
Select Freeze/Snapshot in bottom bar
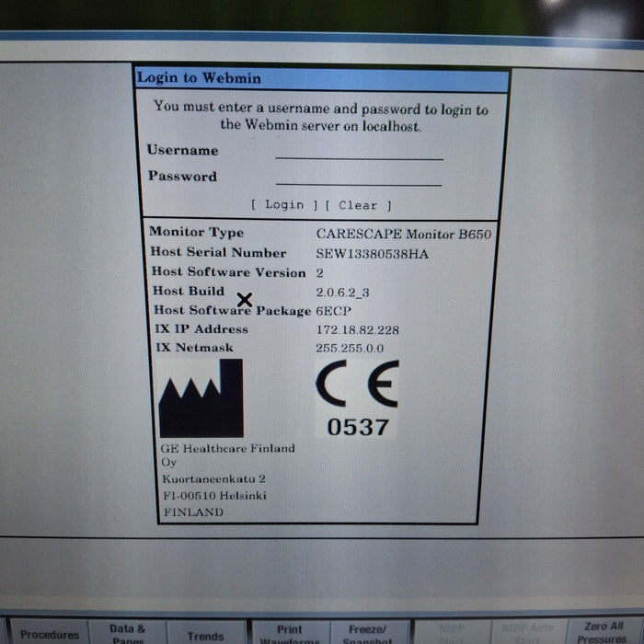pyautogui.click(x=368, y=634)
